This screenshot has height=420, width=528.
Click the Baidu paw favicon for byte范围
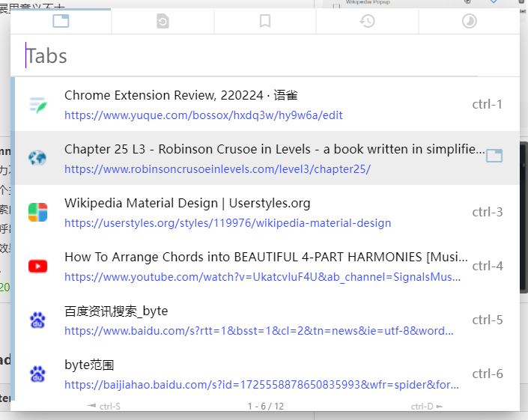(37, 374)
